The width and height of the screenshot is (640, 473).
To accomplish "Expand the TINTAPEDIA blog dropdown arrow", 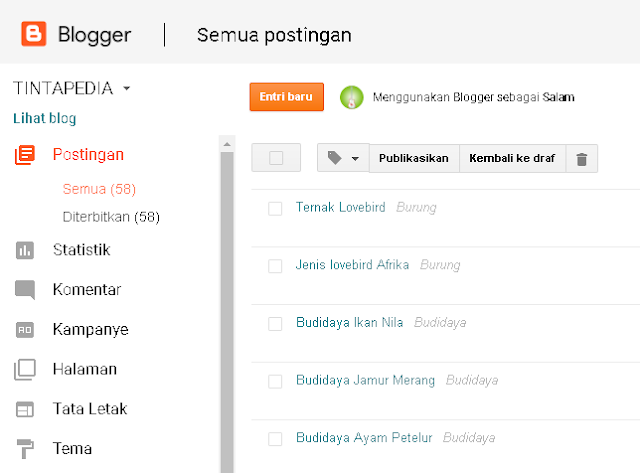I will click(x=127, y=88).
